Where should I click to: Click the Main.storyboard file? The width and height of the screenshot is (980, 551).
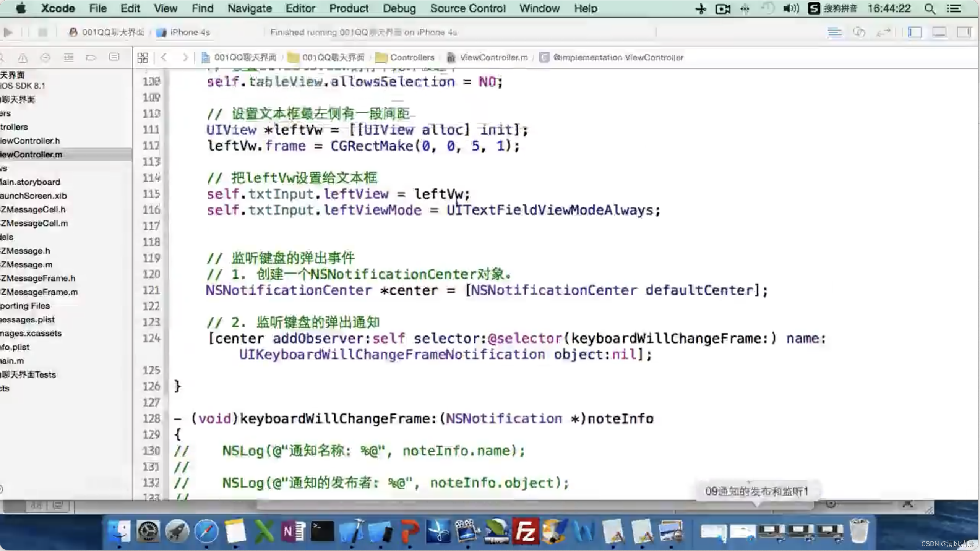point(30,182)
